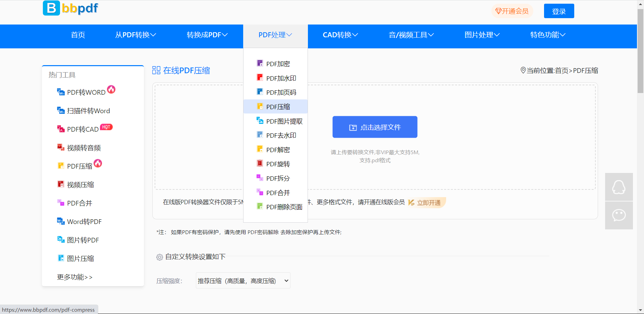Click the PDF删除页面 icon in dropdown
This screenshot has width=644, height=314.
click(260, 206)
